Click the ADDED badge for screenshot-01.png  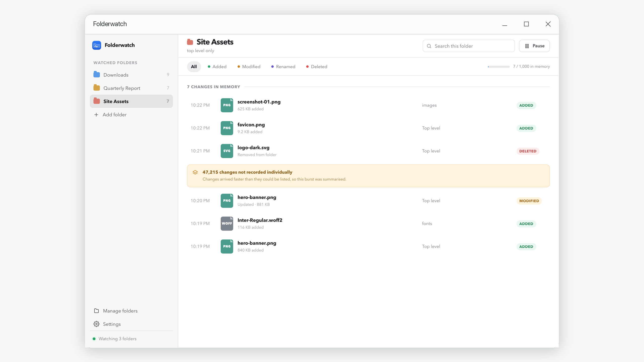[526, 105]
